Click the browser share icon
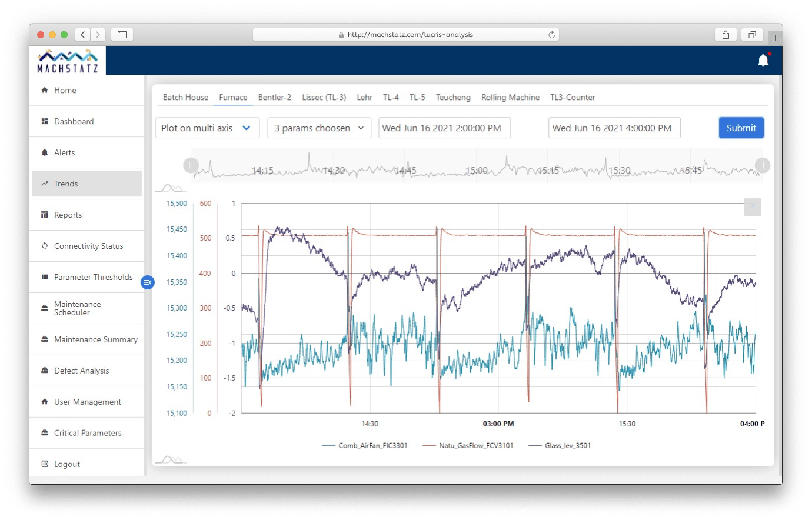Image resolution: width=812 pixels, height=520 pixels. tap(726, 35)
